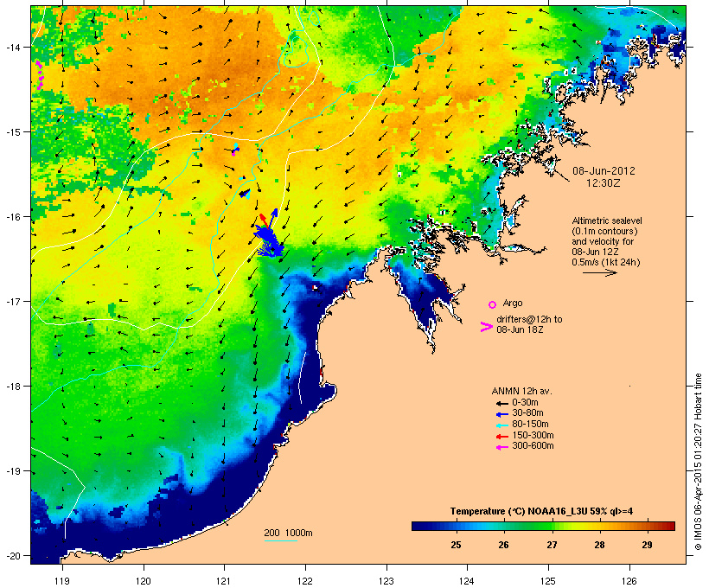Click the -19 latitude axis label
The height and width of the screenshot is (588, 709).
point(12,471)
